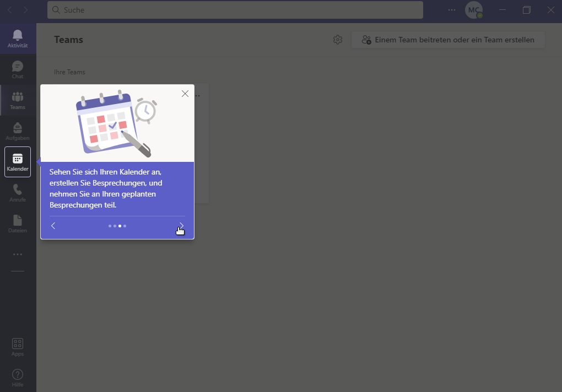Go back to previous tooltip slide
Viewport: 562px width, 392px height.
pos(53,226)
